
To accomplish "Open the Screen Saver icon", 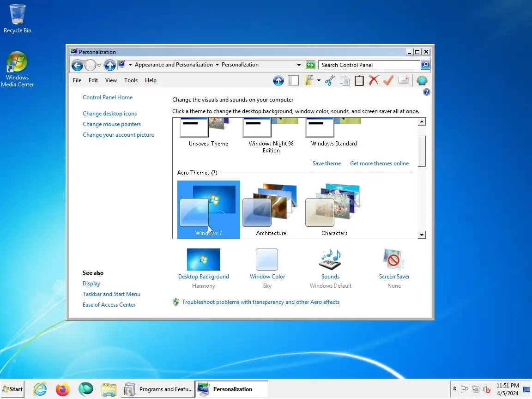I will point(394,260).
